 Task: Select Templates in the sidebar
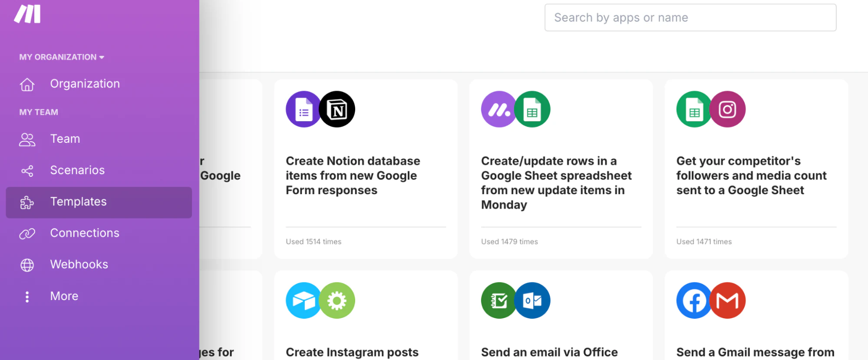point(99,202)
